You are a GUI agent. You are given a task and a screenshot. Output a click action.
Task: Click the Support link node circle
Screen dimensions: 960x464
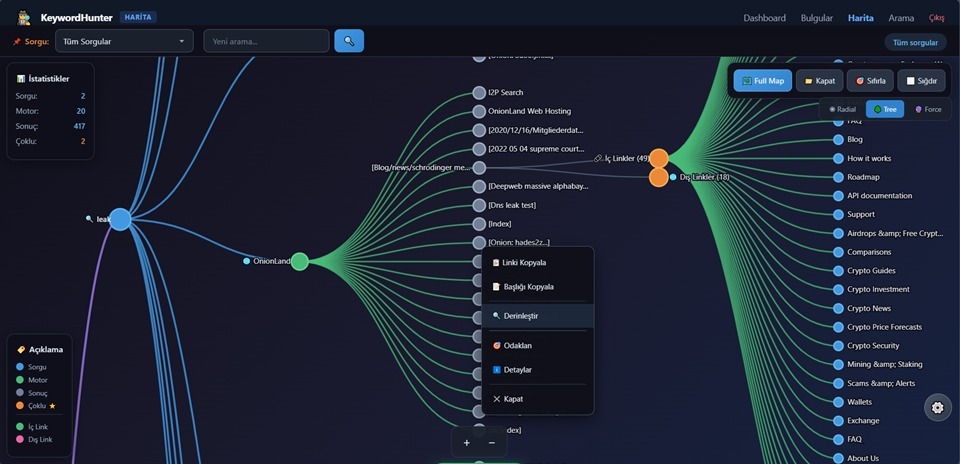(x=838, y=215)
